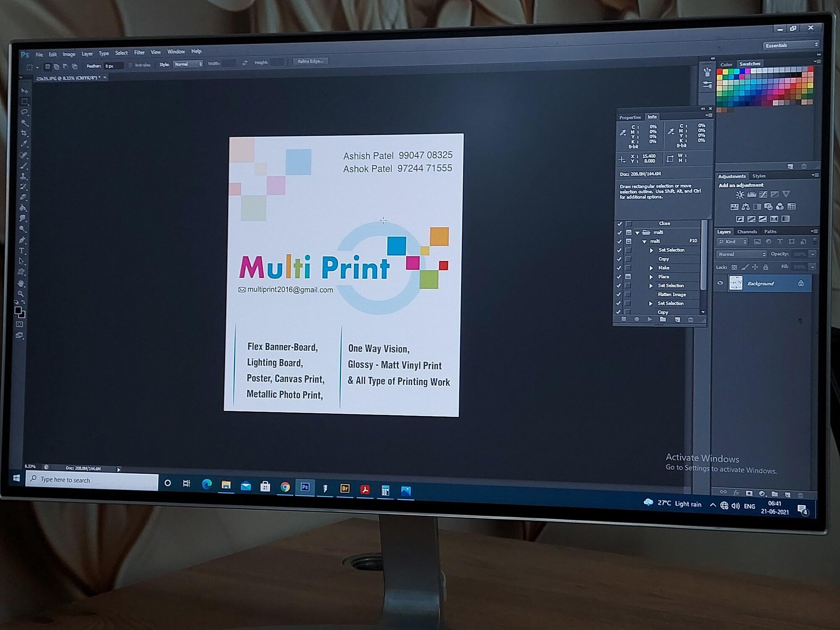Open Adobe Bridge from the taskbar
840x630 pixels.
click(345, 488)
